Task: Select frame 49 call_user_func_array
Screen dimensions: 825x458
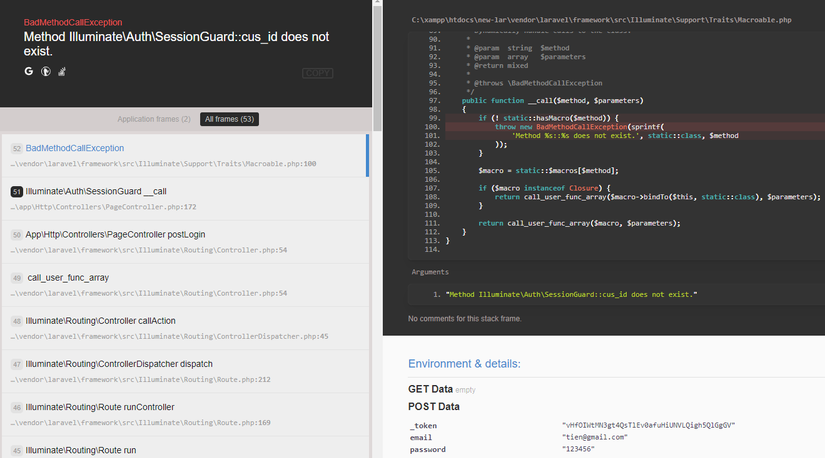Action: pyautogui.click(x=185, y=285)
